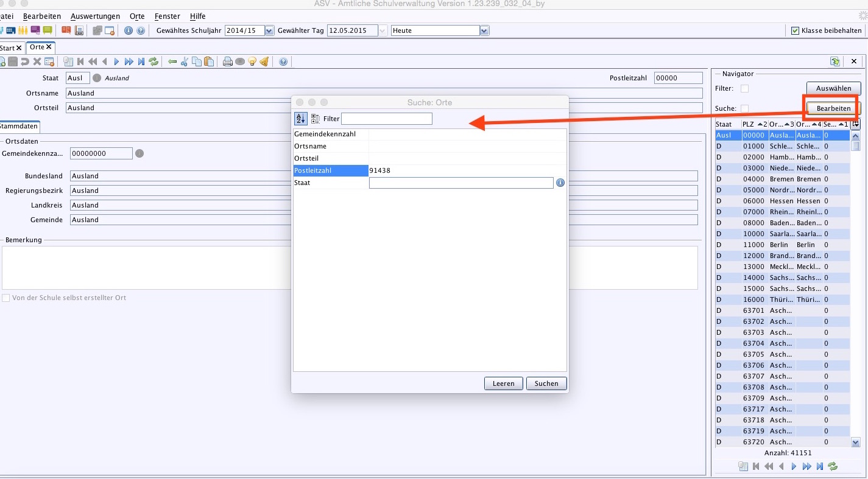868x479 pixels.
Task: Click the Leeren button
Action: click(x=504, y=383)
